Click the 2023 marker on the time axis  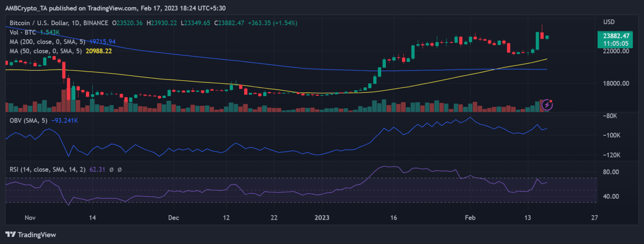(x=322, y=218)
